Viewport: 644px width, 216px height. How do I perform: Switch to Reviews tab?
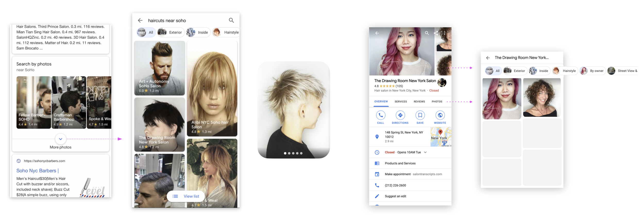(419, 102)
